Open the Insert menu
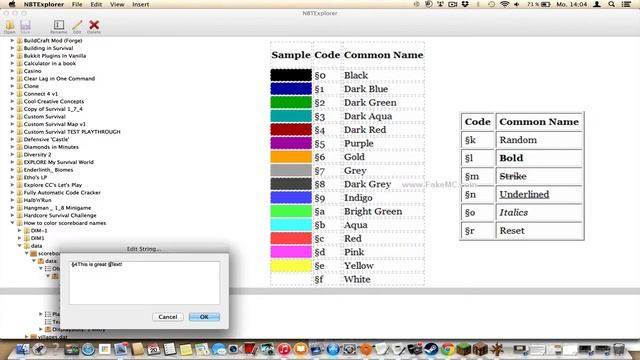640x360 pixels. click(x=140, y=4)
